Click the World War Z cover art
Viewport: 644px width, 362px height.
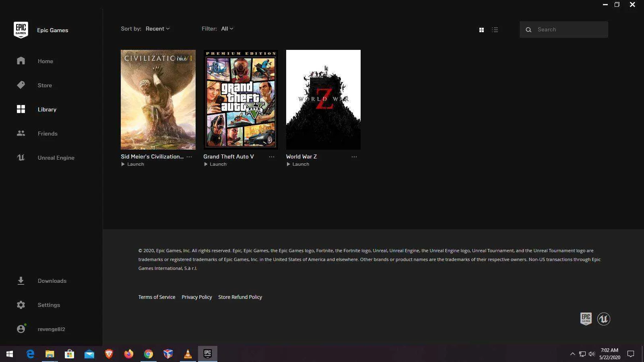pos(323,100)
